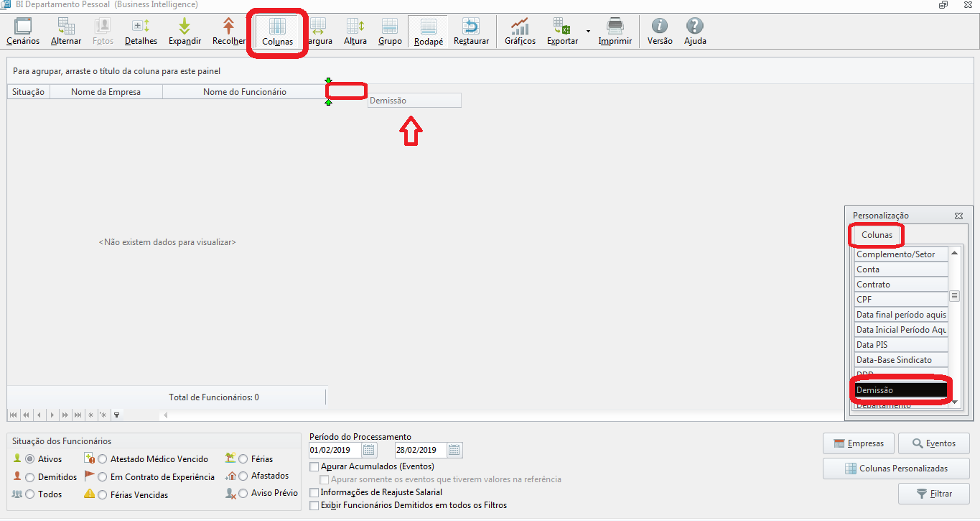Select Conta in the columns list
This screenshot has width=980, height=521.
pos(901,269)
